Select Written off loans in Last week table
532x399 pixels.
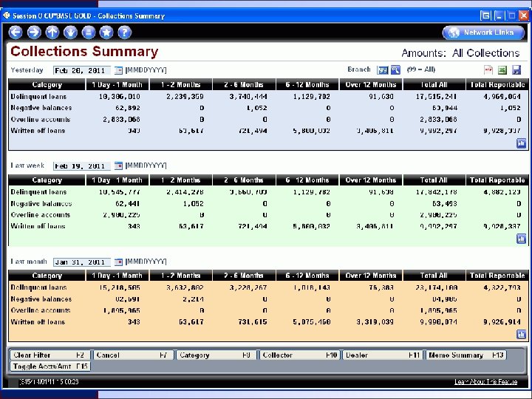[x=38, y=226]
